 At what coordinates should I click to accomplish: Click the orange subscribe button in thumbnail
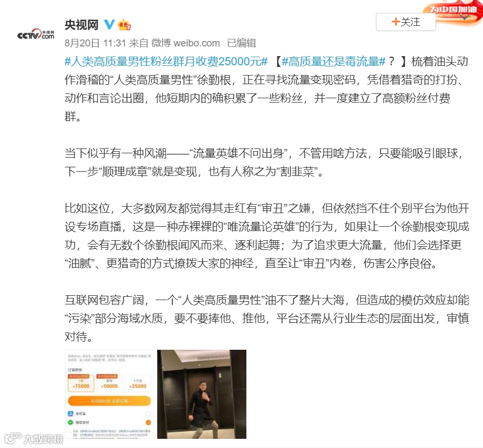click(109, 401)
